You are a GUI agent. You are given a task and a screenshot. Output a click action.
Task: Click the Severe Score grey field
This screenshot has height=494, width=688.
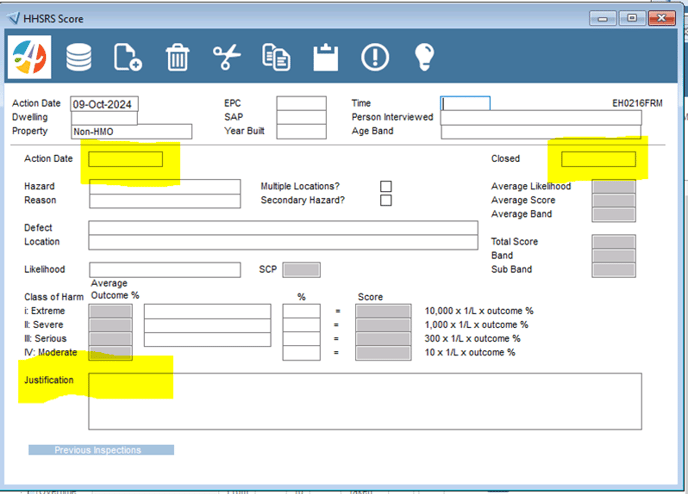pyautogui.click(x=383, y=325)
